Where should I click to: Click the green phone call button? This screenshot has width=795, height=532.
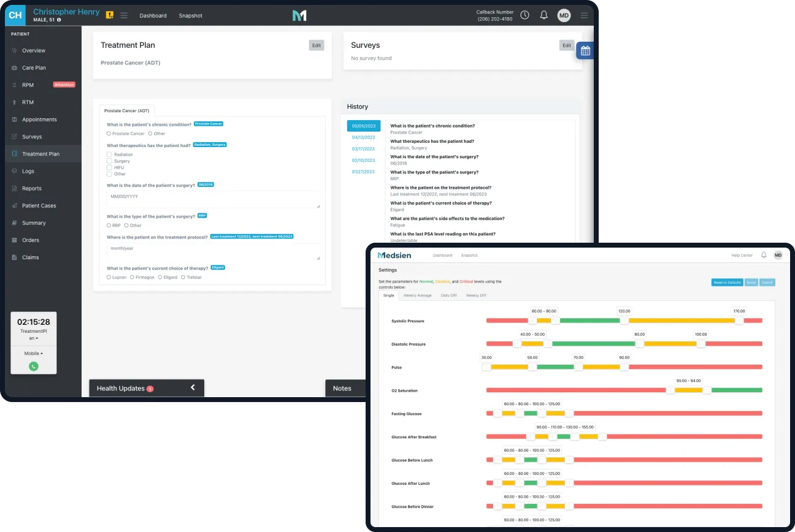(34, 366)
